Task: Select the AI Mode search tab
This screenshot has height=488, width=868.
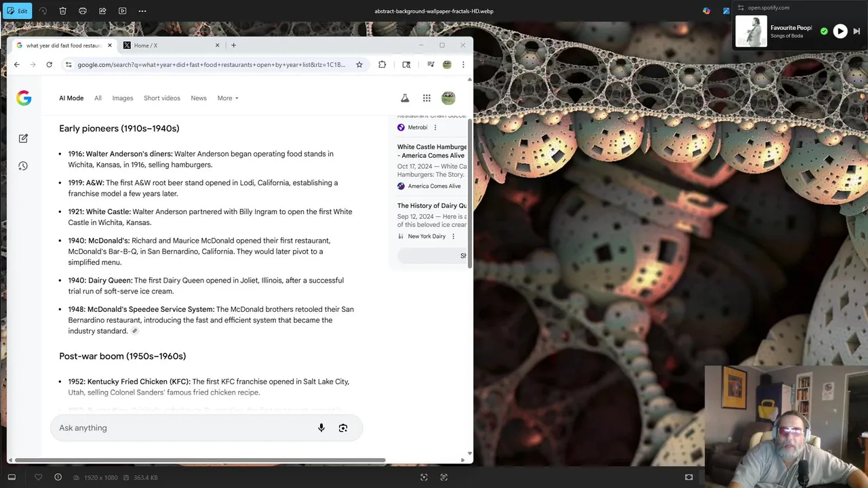Action: (71, 98)
